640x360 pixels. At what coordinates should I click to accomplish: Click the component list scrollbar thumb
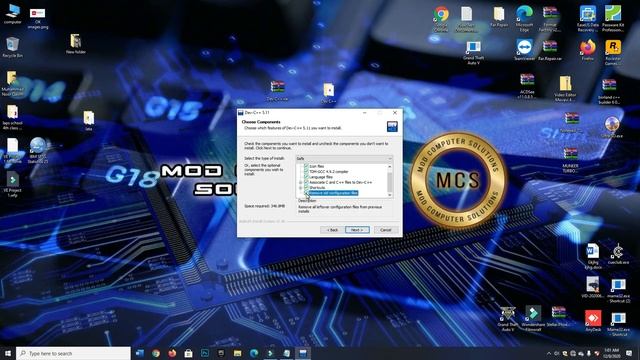pyautogui.click(x=390, y=182)
